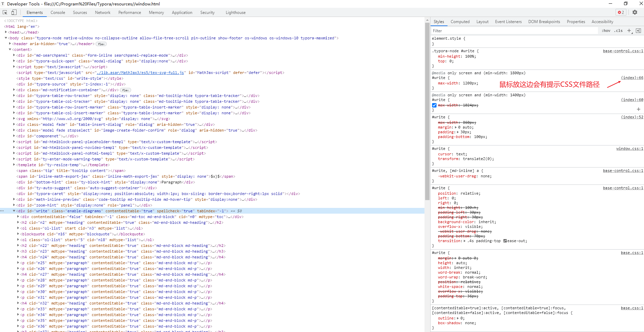Screen dimensions: 644x332
Task: Open the three-dot menu beside selected row
Action: (x=2, y=211)
